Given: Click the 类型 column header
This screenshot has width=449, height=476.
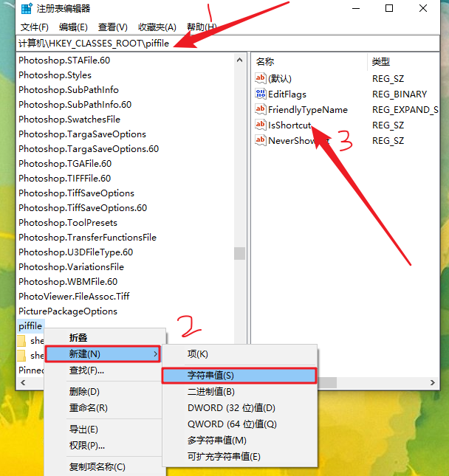Looking at the screenshot, I should click(381, 61).
